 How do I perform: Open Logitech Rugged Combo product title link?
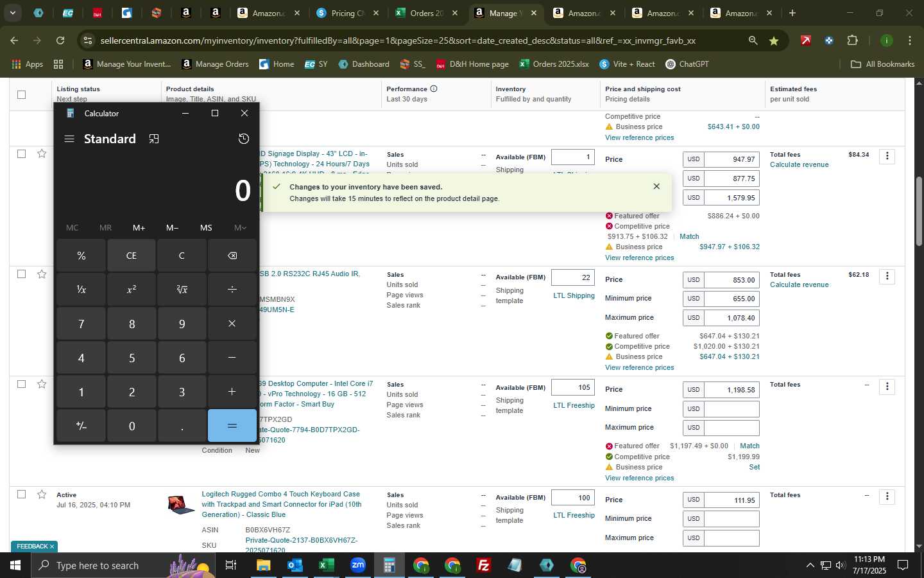(x=281, y=504)
